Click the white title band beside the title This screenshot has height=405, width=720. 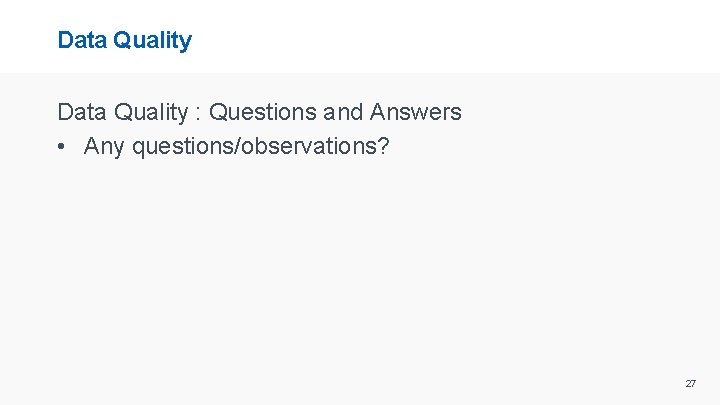[x=450, y=38]
